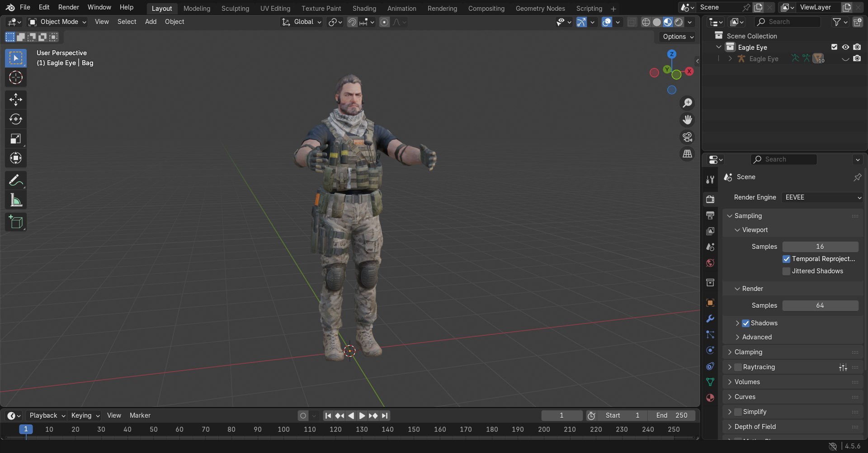Activate the Transform tool
Image resolution: width=868 pixels, height=453 pixels.
(16, 158)
